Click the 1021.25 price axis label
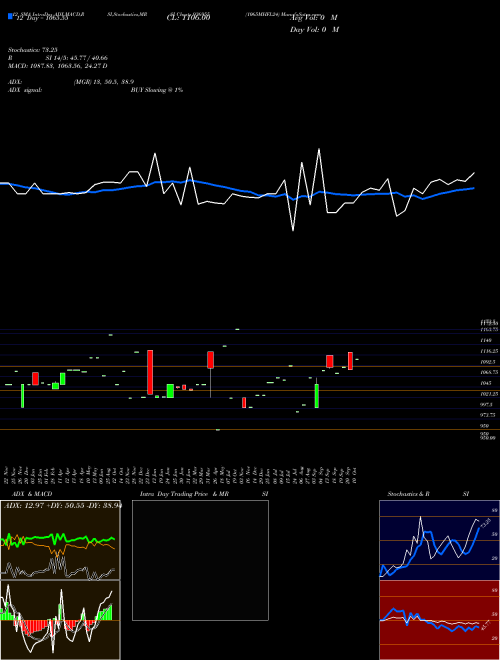The image size is (500, 660). pyautogui.click(x=489, y=394)
